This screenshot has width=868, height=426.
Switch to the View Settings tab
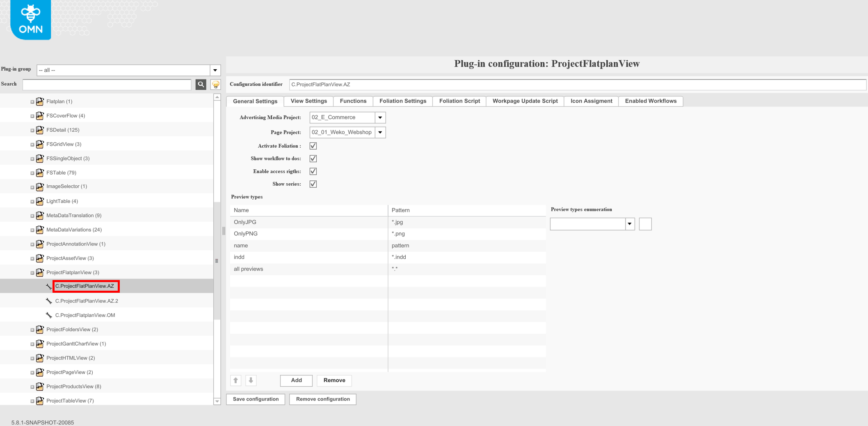[x=308, y=101]
